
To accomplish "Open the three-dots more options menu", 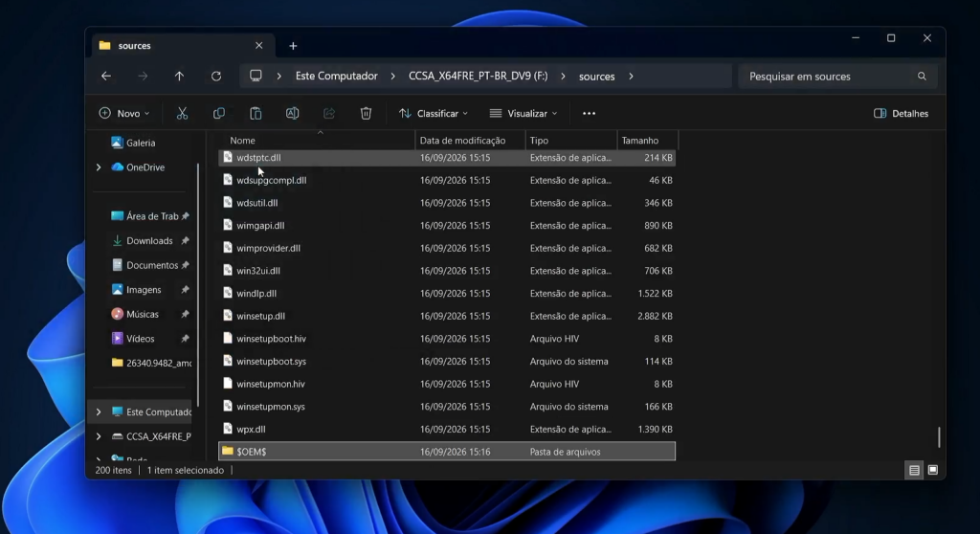I will (x=589, y=113).
